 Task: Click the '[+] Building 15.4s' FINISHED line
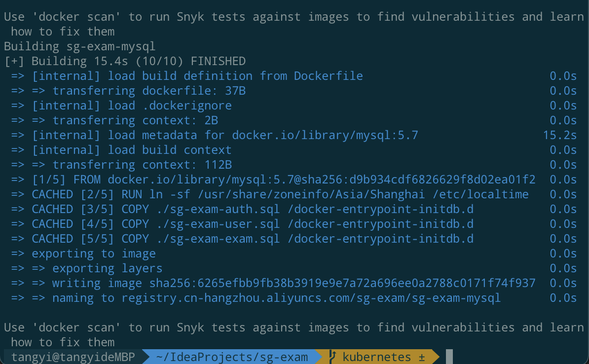125,61
